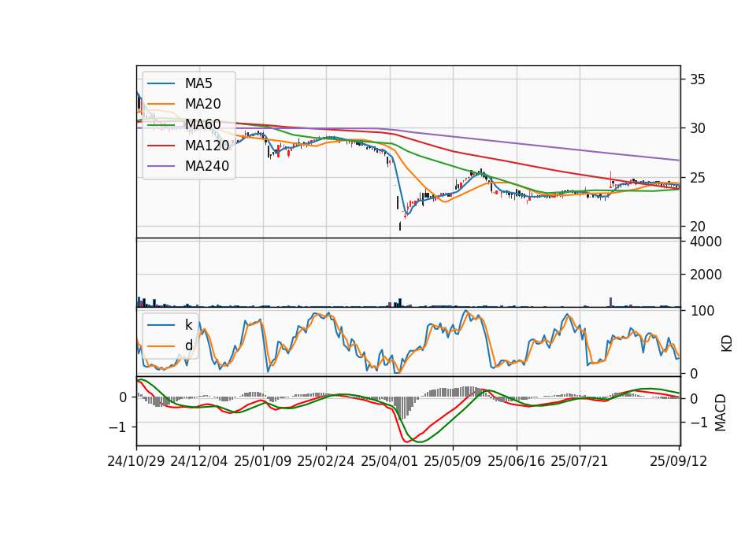
Task: Click the MACD axis title
Action: tap(721, 412)
